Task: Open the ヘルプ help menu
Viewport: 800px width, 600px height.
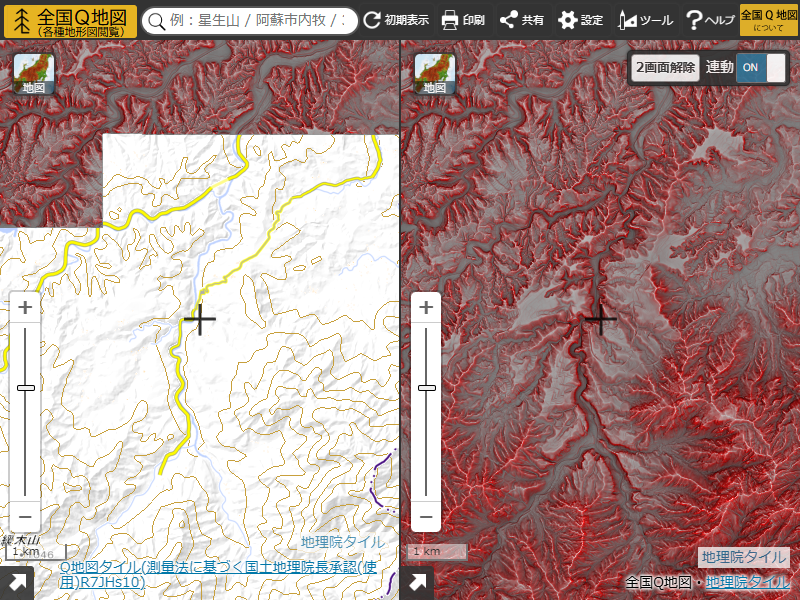Action: [710, 20]
